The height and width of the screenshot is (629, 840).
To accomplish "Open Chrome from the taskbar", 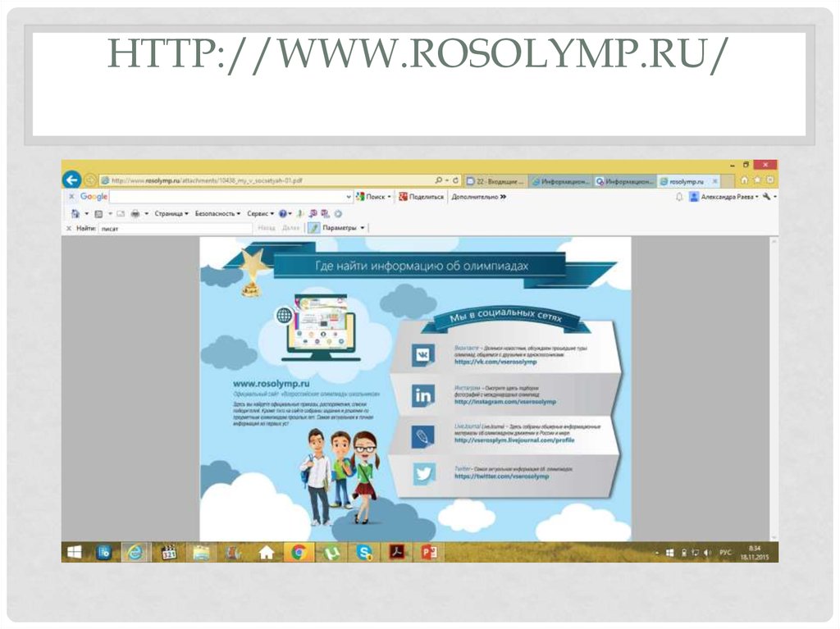I will pyautogui.click(x=299, y=553).
